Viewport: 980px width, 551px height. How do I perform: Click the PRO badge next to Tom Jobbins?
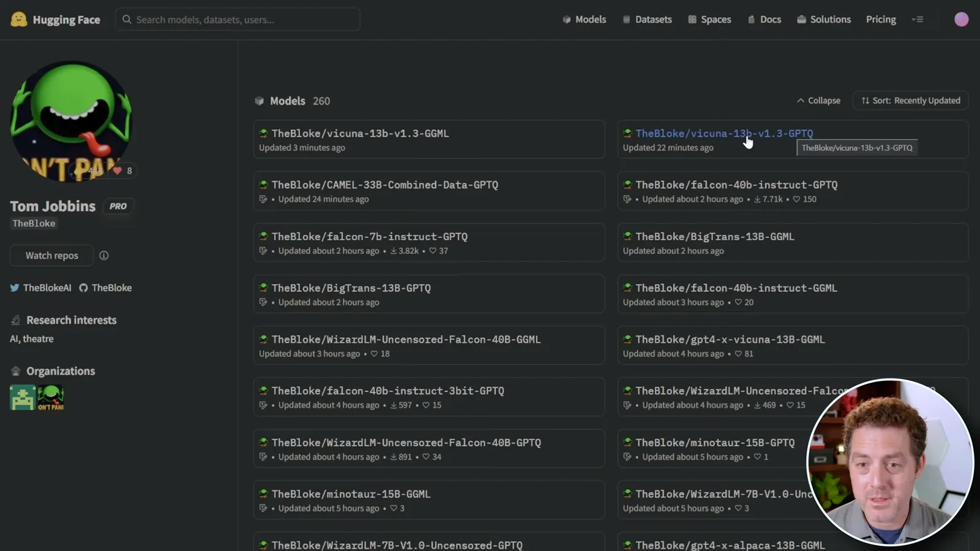[x=118, y=206]
